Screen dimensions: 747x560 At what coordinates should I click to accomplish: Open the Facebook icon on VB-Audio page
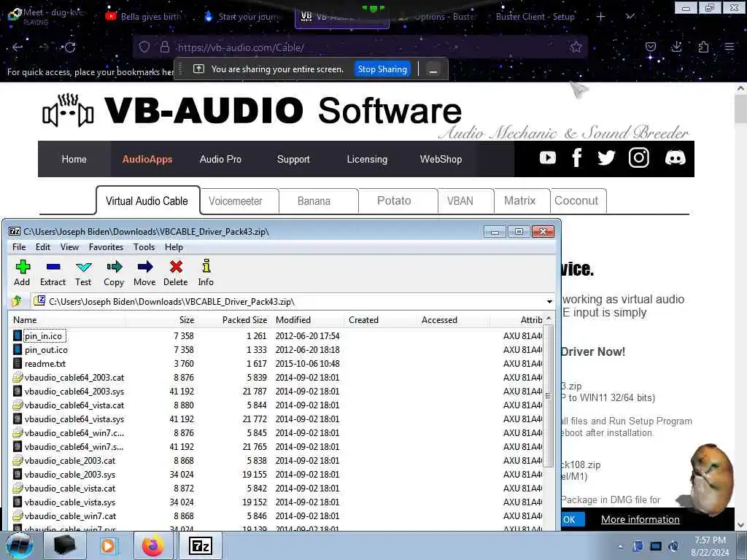point(576,157)
